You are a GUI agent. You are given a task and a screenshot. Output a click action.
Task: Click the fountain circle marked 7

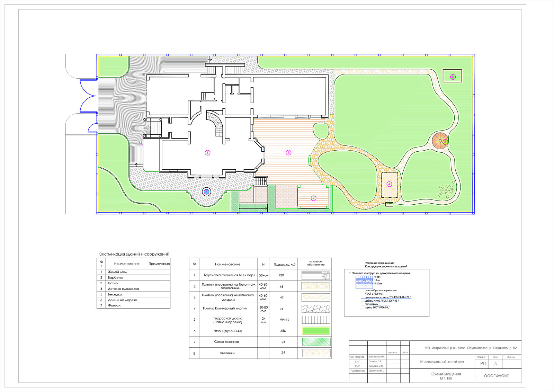206,191
